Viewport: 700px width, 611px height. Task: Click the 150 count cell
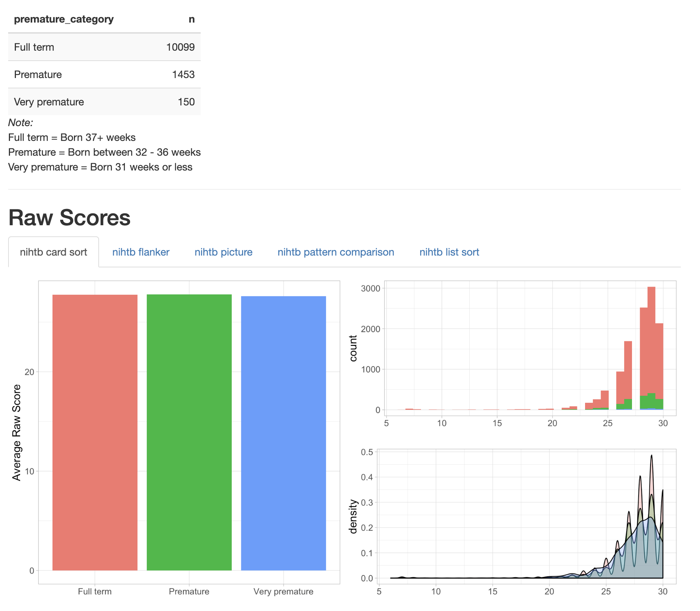click(x=186, y=102)
